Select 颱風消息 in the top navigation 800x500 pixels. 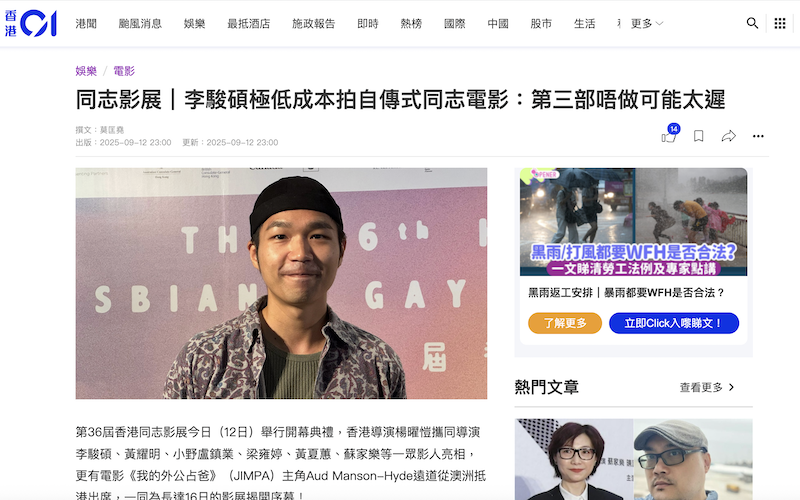(x=140, y=23)
